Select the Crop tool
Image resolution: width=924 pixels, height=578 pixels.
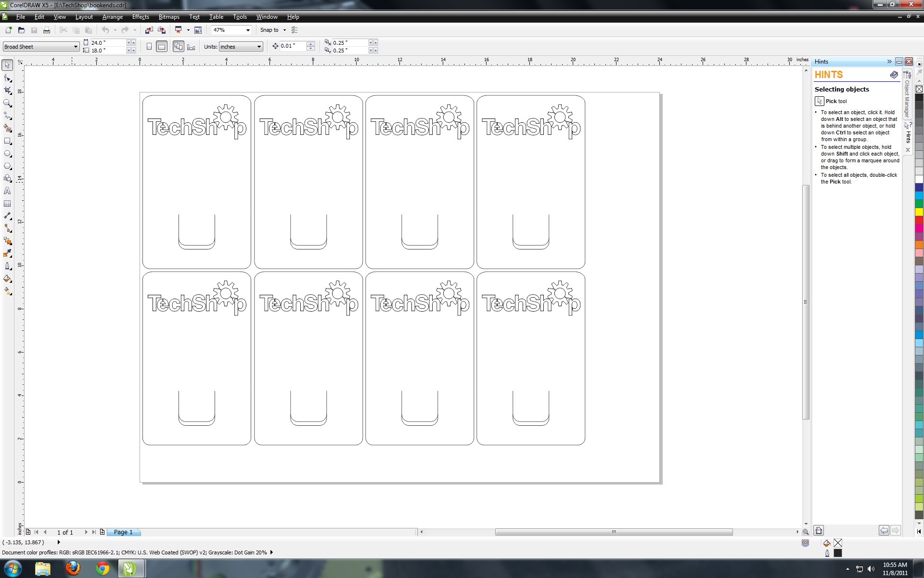click(7, 91)
